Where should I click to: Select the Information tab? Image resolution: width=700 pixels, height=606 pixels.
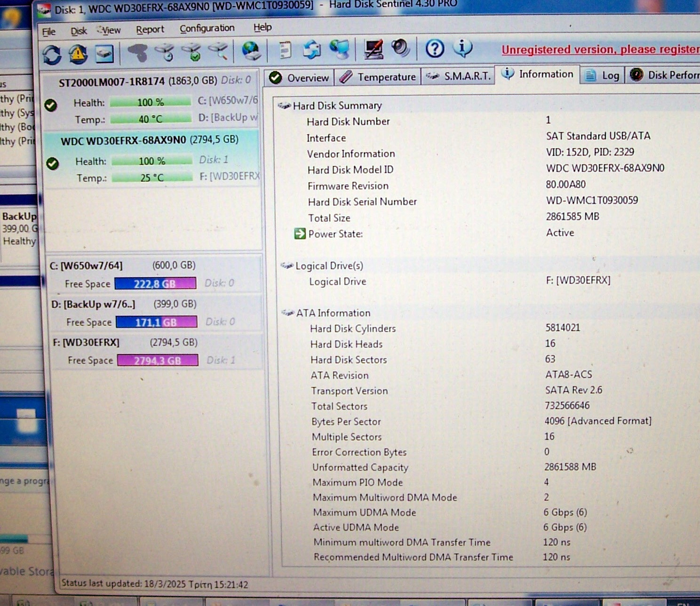(x=537, y=74)
